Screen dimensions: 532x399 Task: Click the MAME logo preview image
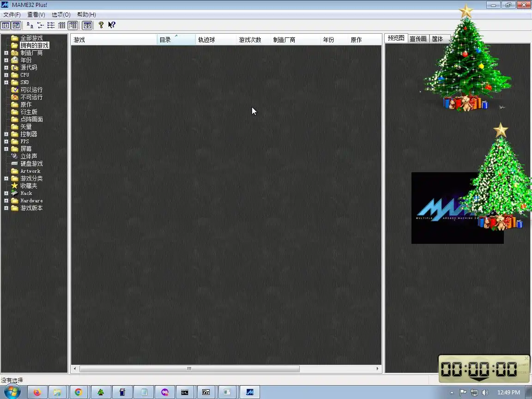tap(457, 208)
